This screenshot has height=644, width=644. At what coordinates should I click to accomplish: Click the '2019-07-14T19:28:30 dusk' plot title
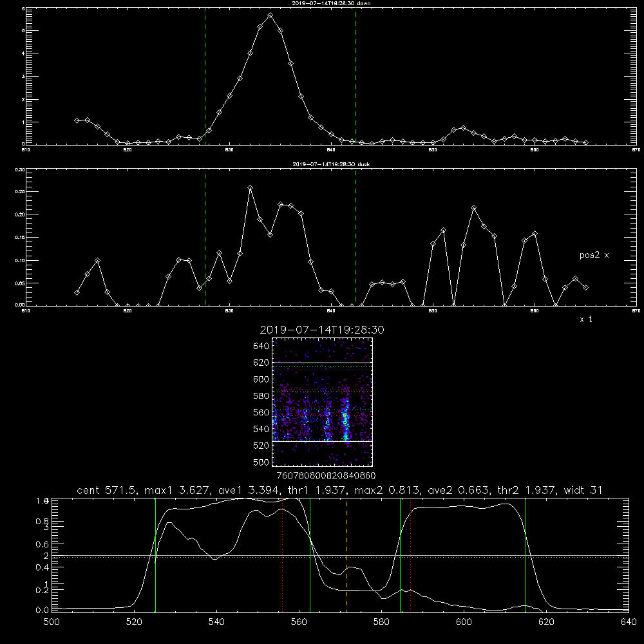[x=331, y=164]
